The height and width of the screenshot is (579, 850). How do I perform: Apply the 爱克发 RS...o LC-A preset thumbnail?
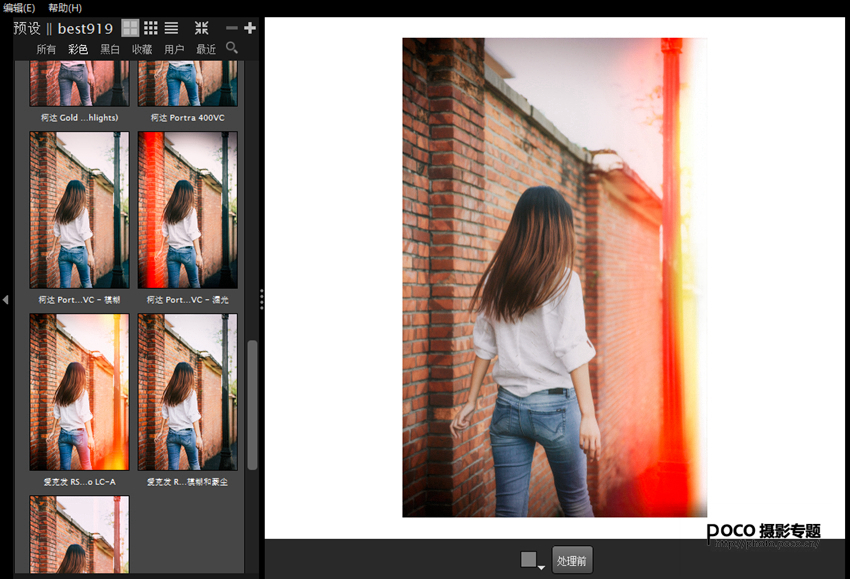pos(80,392)
